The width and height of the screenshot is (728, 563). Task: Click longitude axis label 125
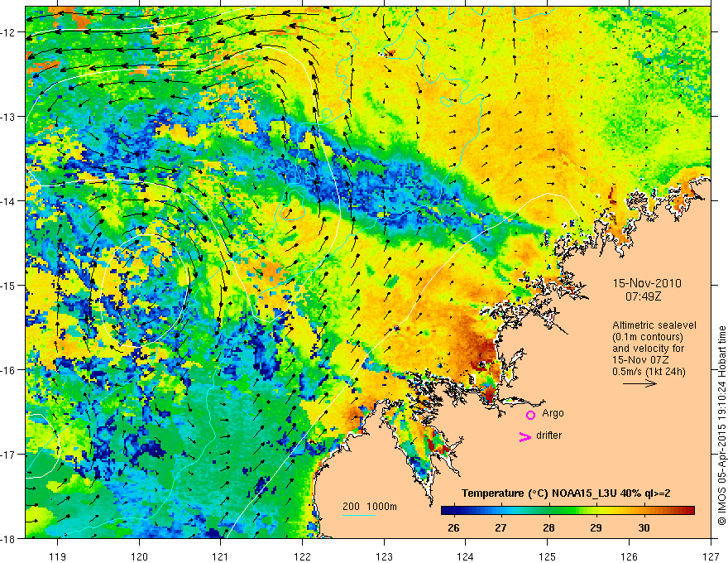(x=548, y=556)
